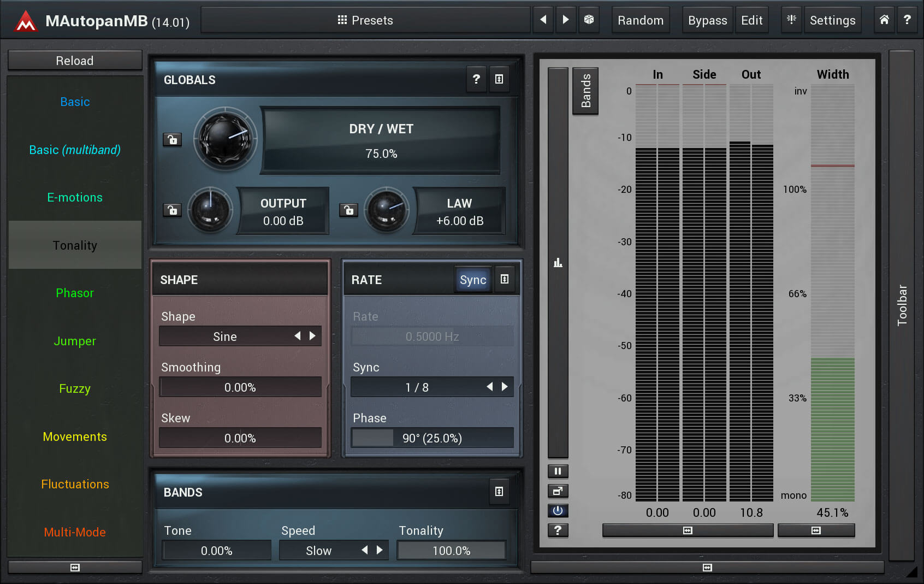The image size is (924, 584).
Task: Open the Speed Slow dropdown
Action: pyautogui.click(x=334, y=550)
